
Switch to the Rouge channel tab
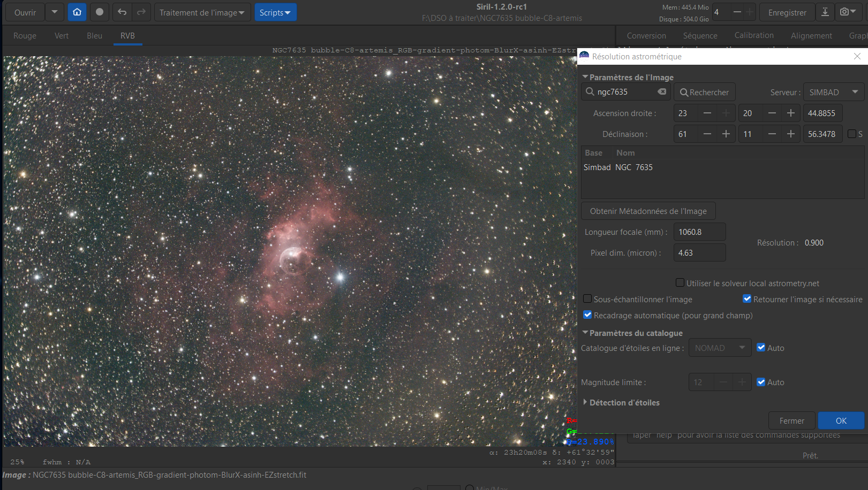point(25,35)
